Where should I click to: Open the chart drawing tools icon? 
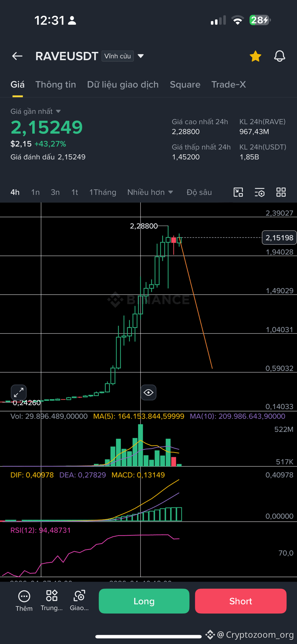[x=238, y=192]
